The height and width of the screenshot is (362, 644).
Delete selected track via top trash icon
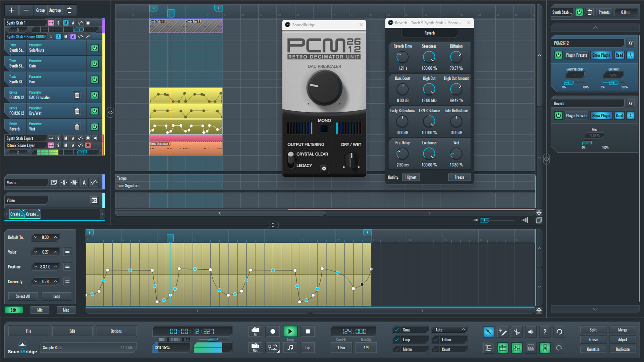[x=69, y=10]
